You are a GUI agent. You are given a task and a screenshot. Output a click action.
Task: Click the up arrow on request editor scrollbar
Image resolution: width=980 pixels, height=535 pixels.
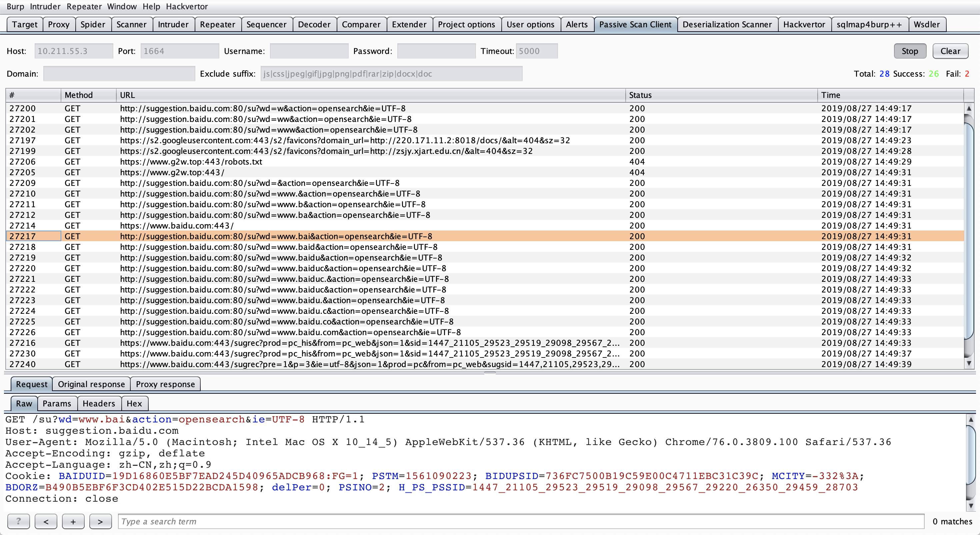[972, 419]
